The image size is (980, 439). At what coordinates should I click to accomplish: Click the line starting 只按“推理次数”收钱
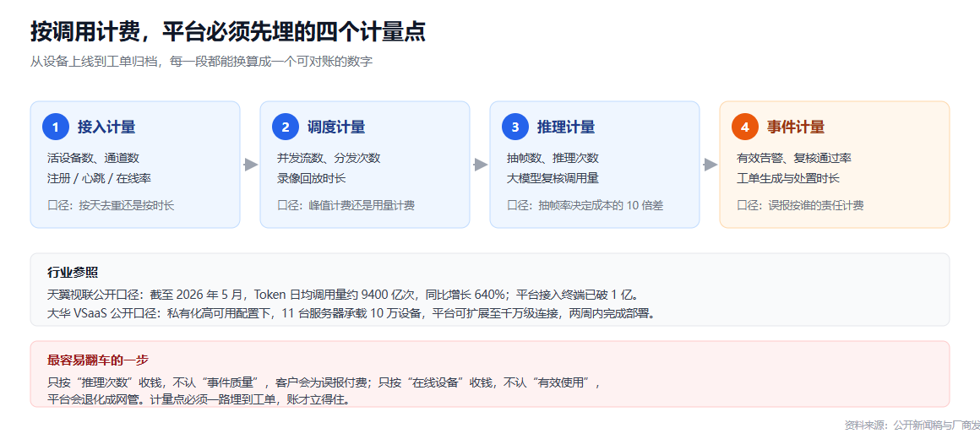point(324,382)
